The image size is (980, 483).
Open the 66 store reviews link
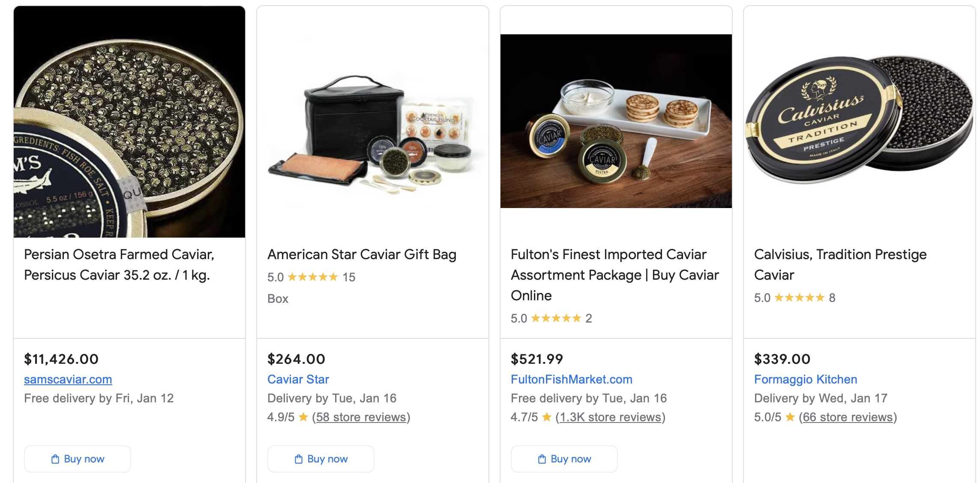tap(848, 417)
